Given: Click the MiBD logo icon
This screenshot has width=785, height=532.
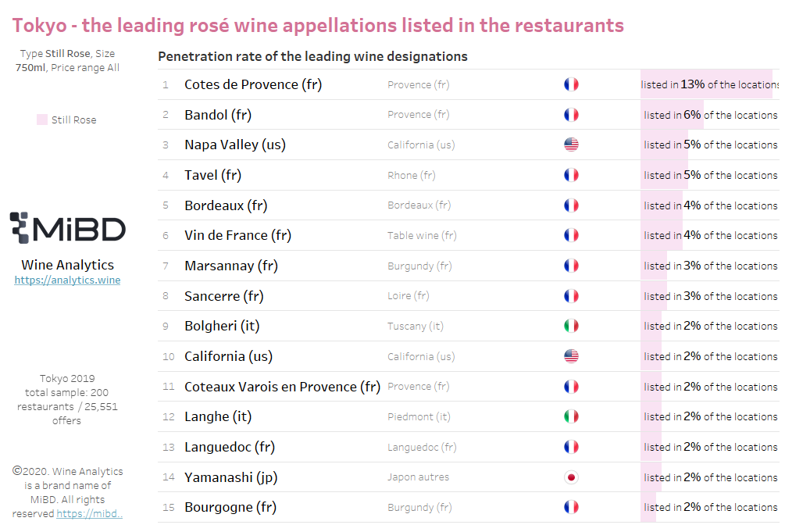Looking at the screenshot, I should click(20, 228).
